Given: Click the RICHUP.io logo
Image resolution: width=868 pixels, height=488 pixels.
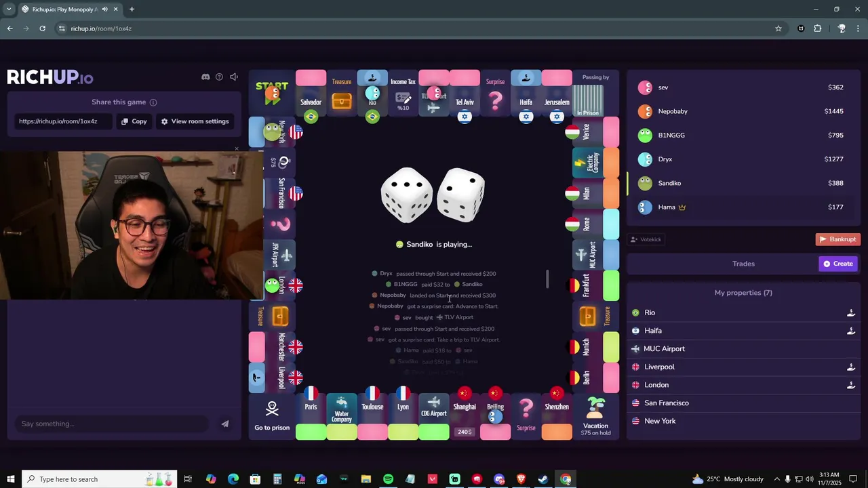Looking at the screenshot, I should point(50,77).
